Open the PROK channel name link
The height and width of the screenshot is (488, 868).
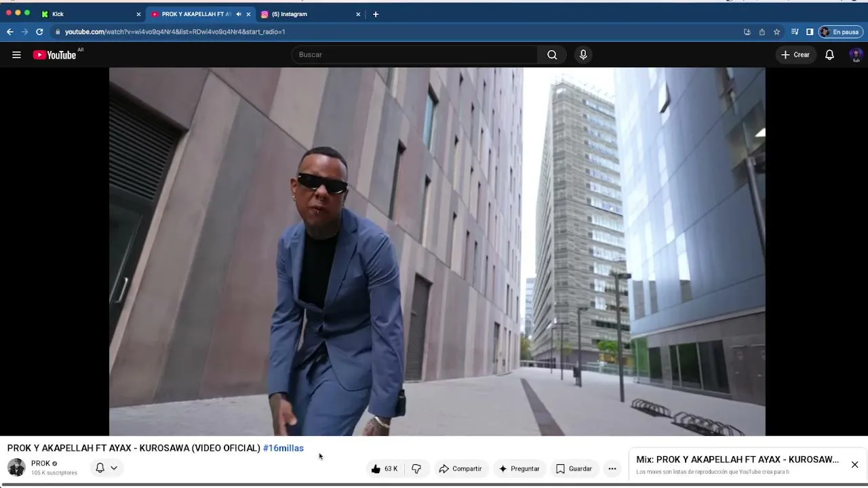pyautogui.click(x=41, y=464)
